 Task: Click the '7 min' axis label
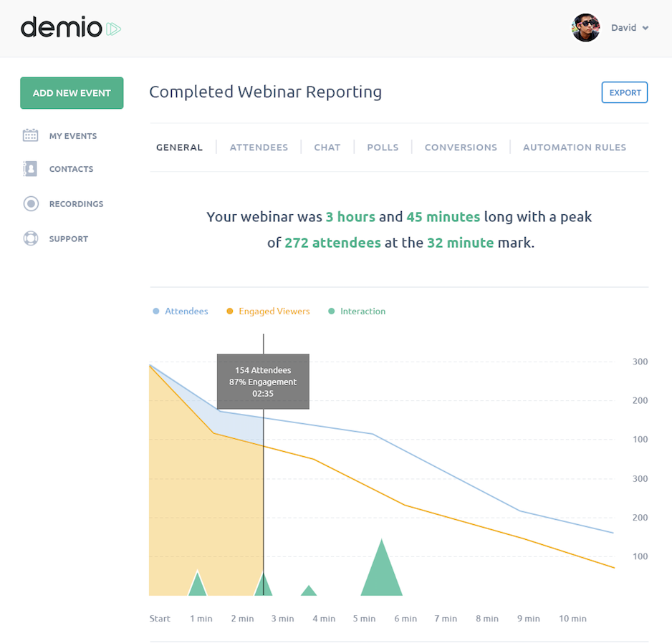pos(446,619)
